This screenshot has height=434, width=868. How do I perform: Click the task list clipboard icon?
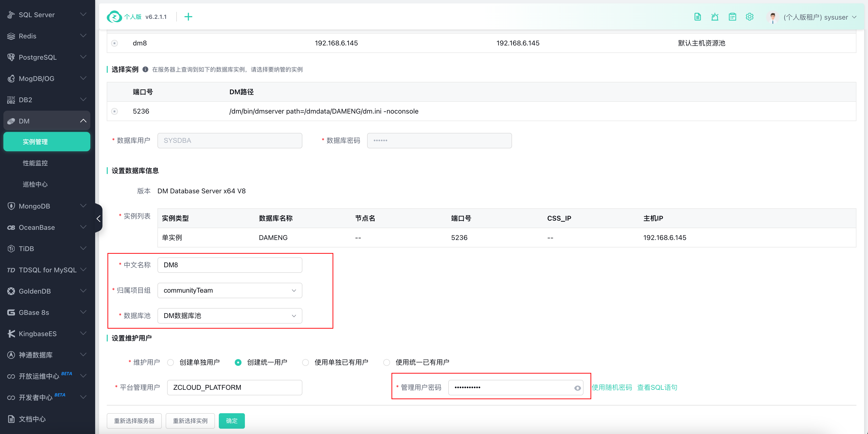point(732,17)
